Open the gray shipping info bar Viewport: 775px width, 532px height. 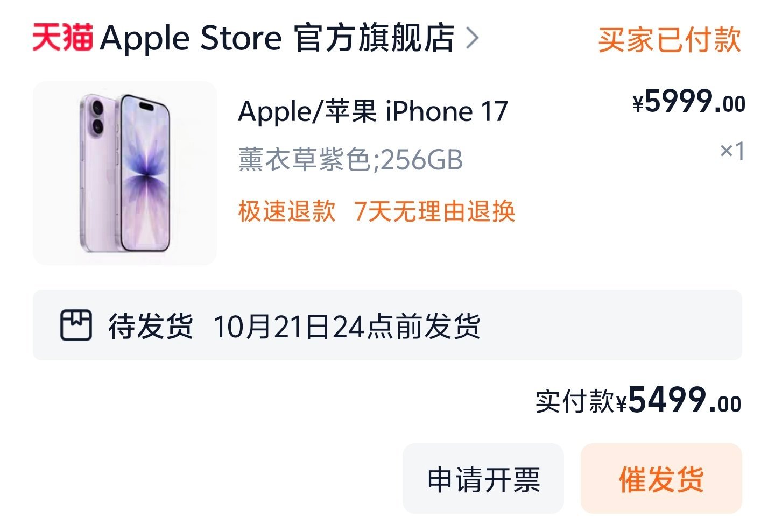(x=387, y=325)
